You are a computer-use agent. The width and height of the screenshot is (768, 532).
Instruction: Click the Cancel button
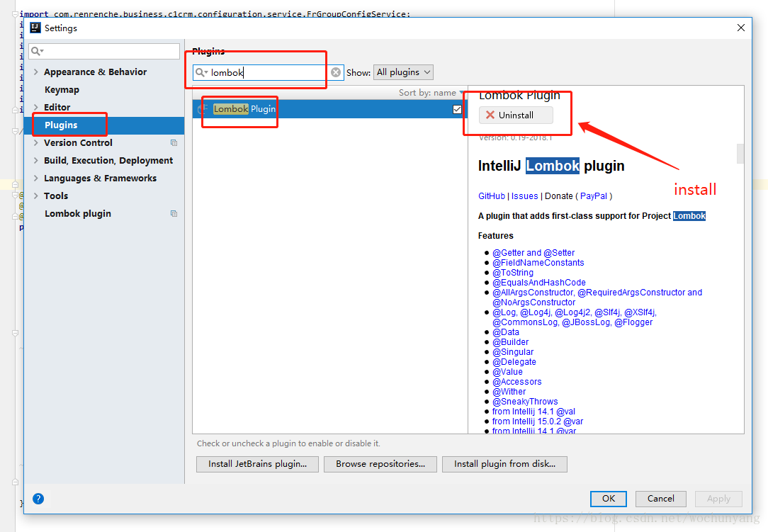click(x=661, y=499)
